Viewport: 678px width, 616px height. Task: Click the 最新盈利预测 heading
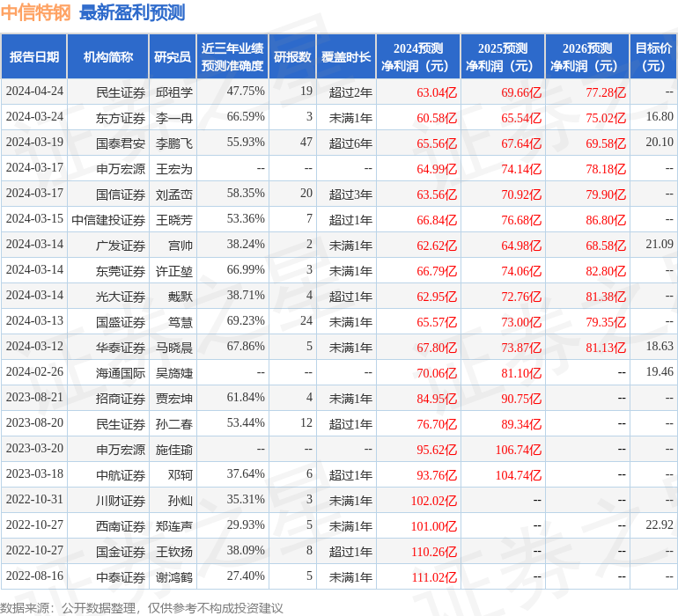[132, 12]
